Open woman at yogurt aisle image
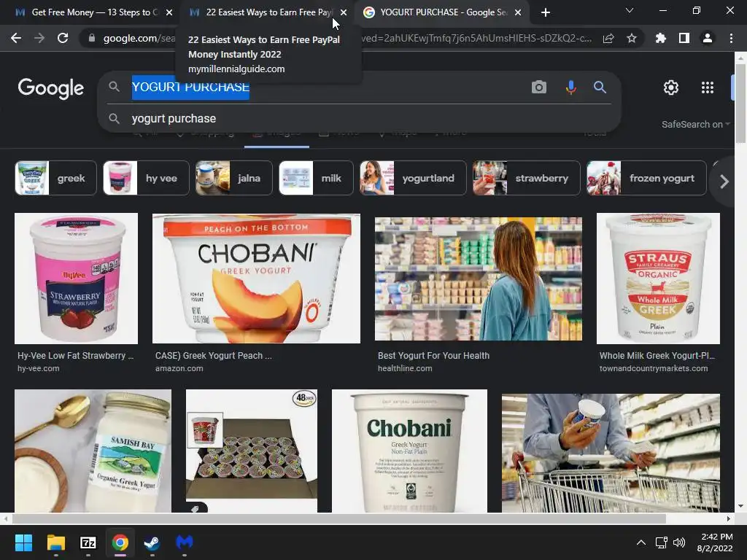Viewport: 747px width, 560px height. (479, 279)
